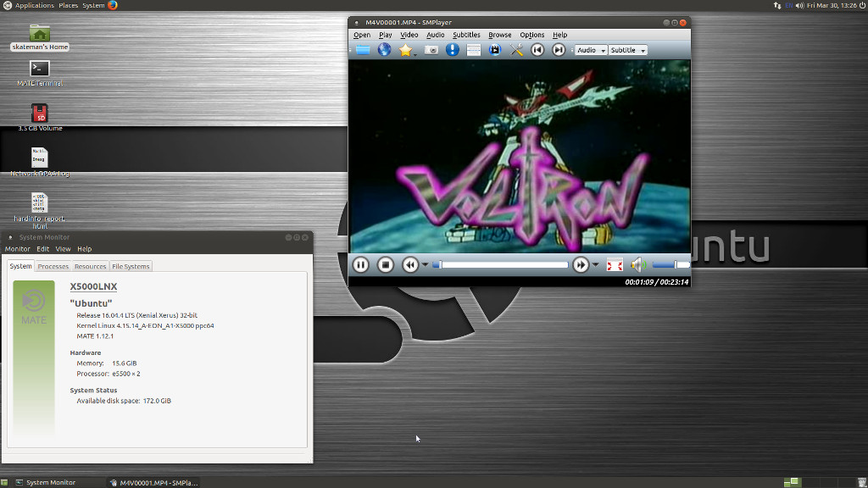Click the X5000LNX hostname heading

(93, 286)
